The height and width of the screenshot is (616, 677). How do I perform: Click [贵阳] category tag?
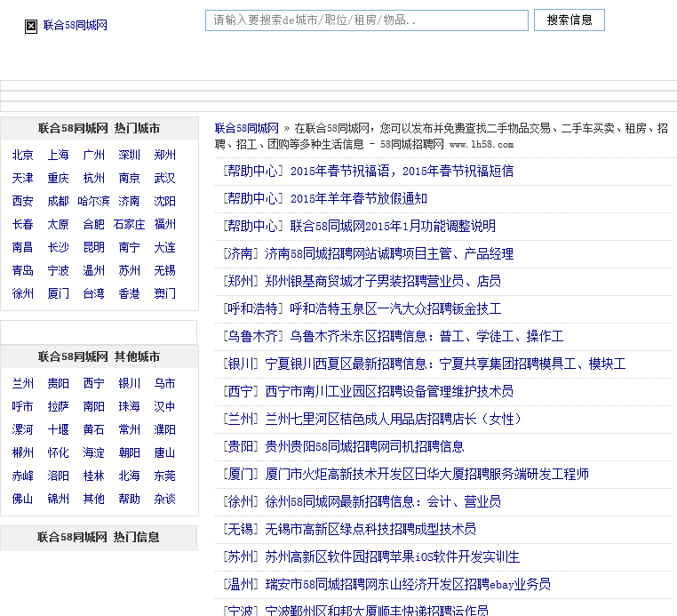click(x=240, y=446)
